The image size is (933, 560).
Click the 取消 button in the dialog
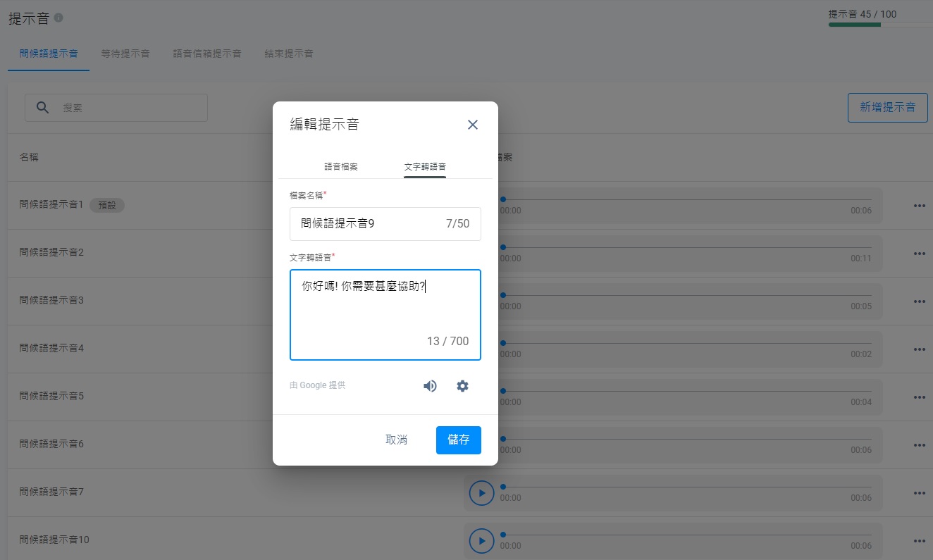(397, 440)
